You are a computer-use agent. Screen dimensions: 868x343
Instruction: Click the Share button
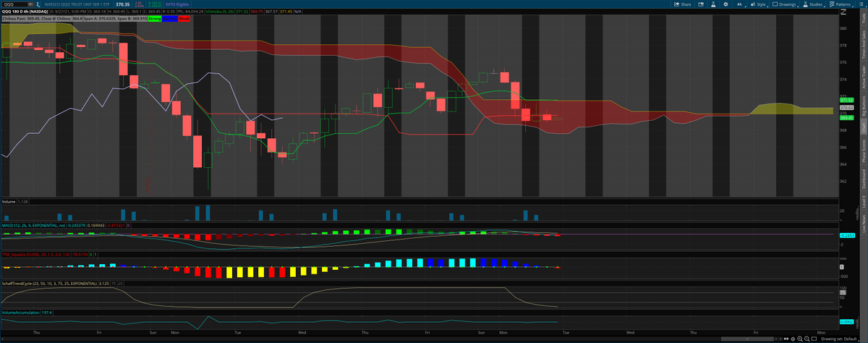[682, 4]
